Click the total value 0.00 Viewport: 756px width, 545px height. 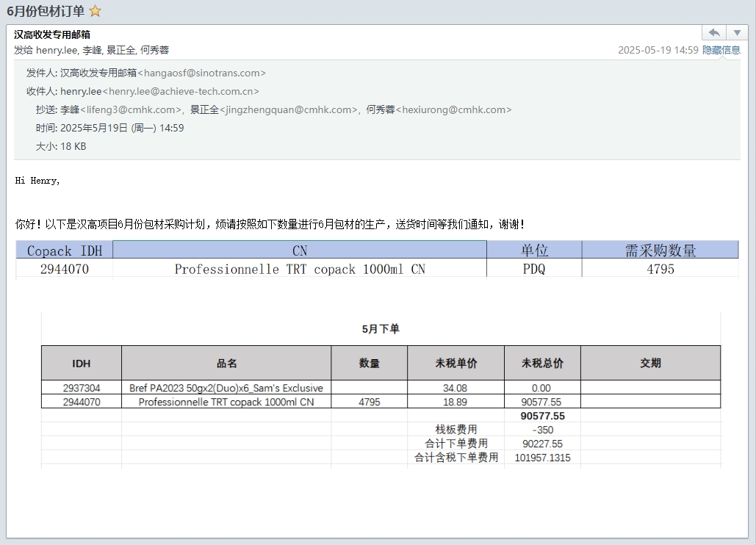(541, 388)
